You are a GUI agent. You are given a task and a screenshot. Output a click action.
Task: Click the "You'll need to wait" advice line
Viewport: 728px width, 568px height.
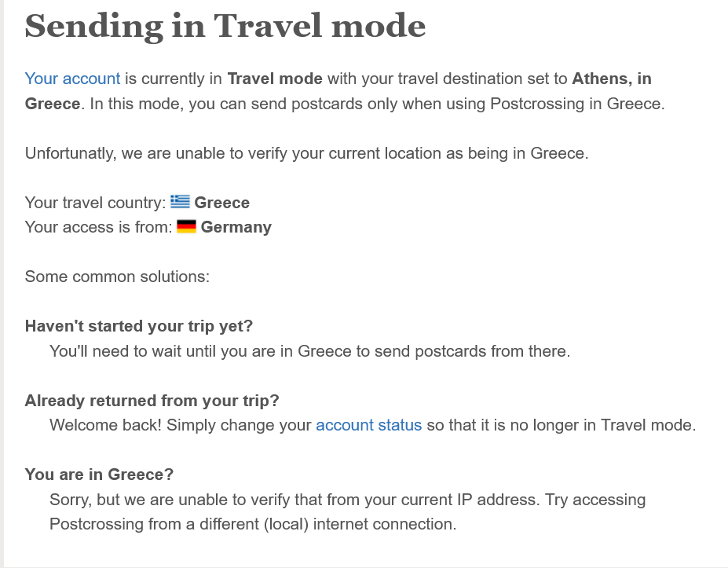click(309, 351)
